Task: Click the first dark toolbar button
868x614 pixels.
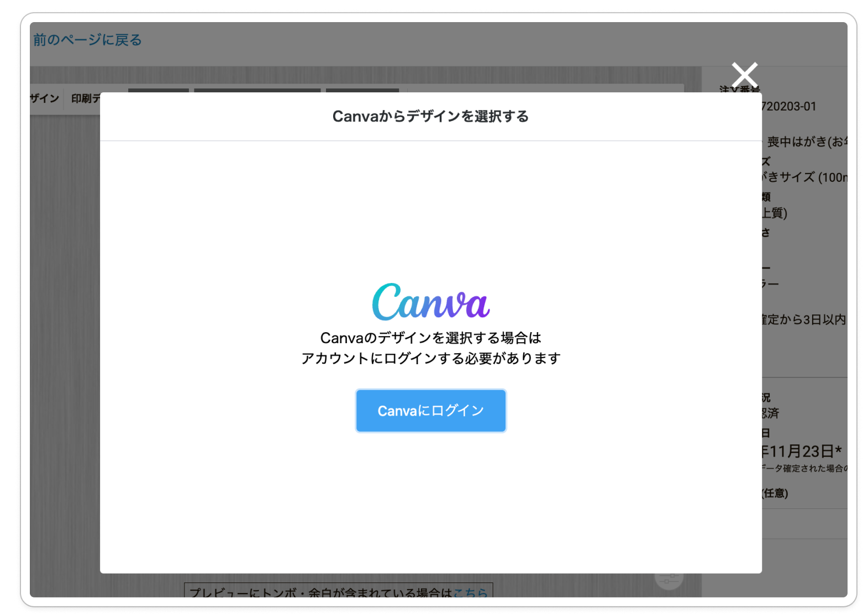Action: click(159, 90)
